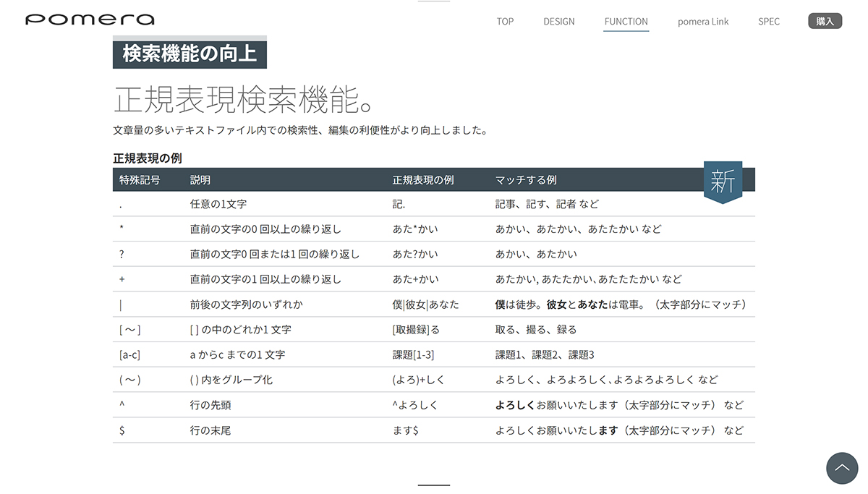Click the あた*かい regex example

point(415,229)
